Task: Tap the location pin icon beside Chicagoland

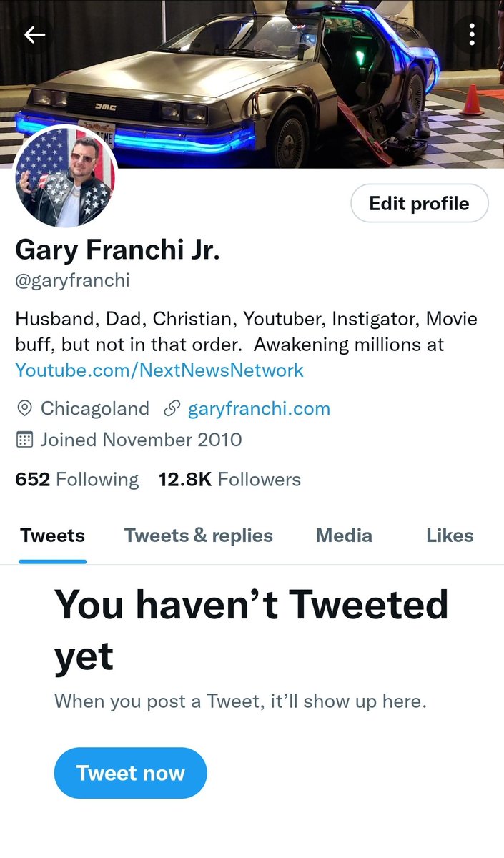Action: (x=24, y=409)
